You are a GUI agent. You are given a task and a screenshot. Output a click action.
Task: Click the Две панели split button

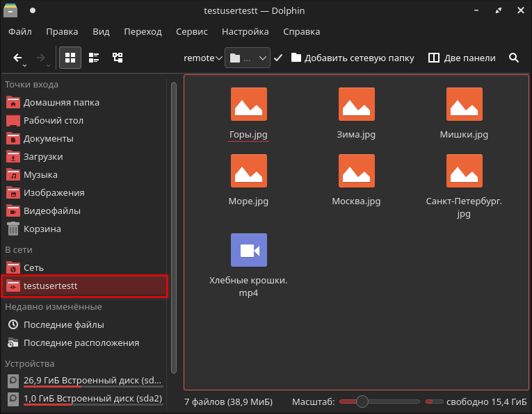pyautogui.click(x=462, y=58)
